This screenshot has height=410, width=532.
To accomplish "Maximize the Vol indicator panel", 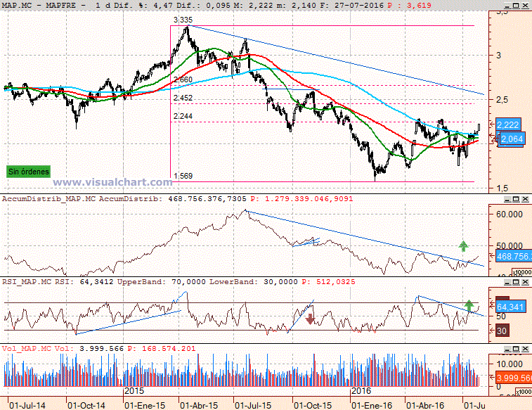I will [x=516, y=349].
